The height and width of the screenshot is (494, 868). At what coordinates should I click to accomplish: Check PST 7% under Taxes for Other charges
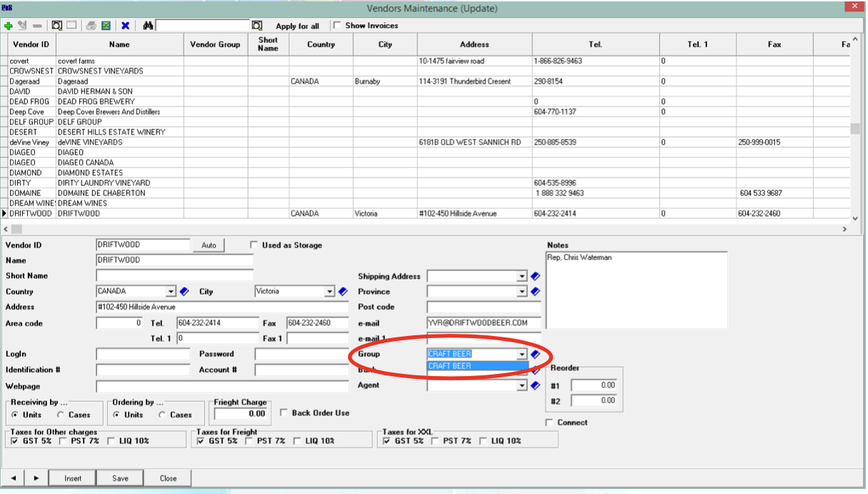pos(63,441)
